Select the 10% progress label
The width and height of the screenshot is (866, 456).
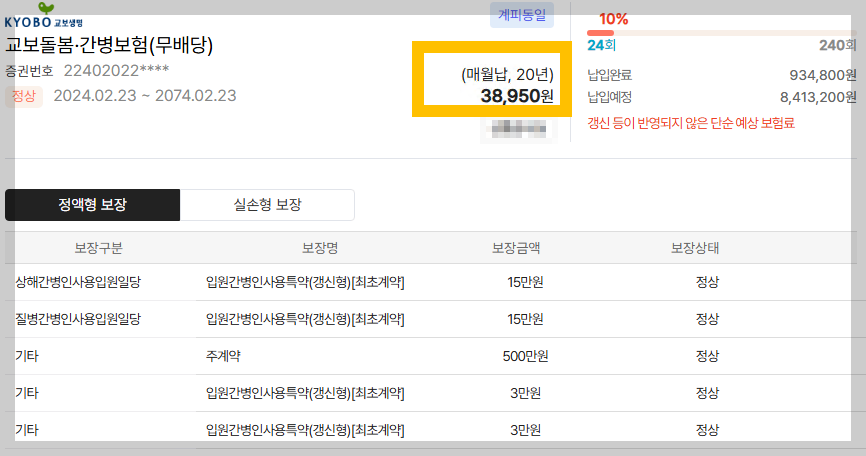click(x=614, y=19)
